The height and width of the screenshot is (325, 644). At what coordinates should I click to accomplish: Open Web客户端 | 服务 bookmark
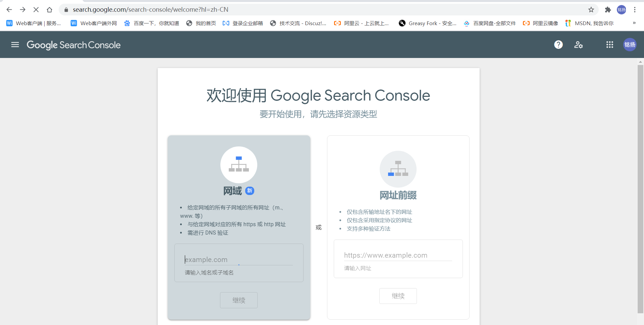click(x=34, y=23)
